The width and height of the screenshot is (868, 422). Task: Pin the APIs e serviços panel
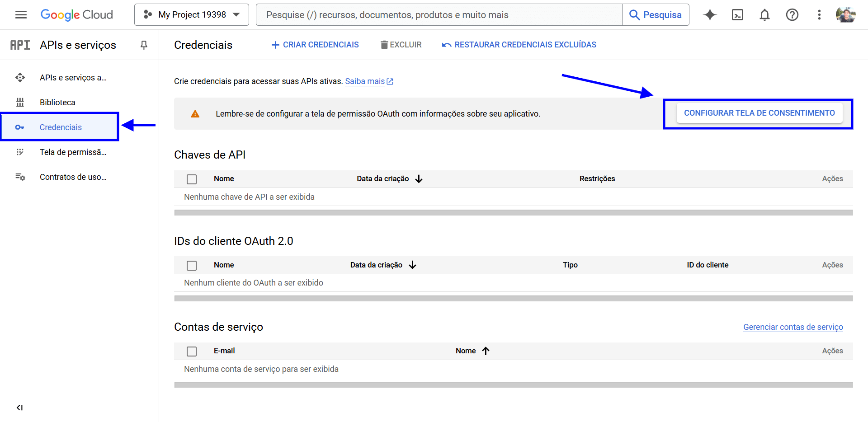coord(144,45)
